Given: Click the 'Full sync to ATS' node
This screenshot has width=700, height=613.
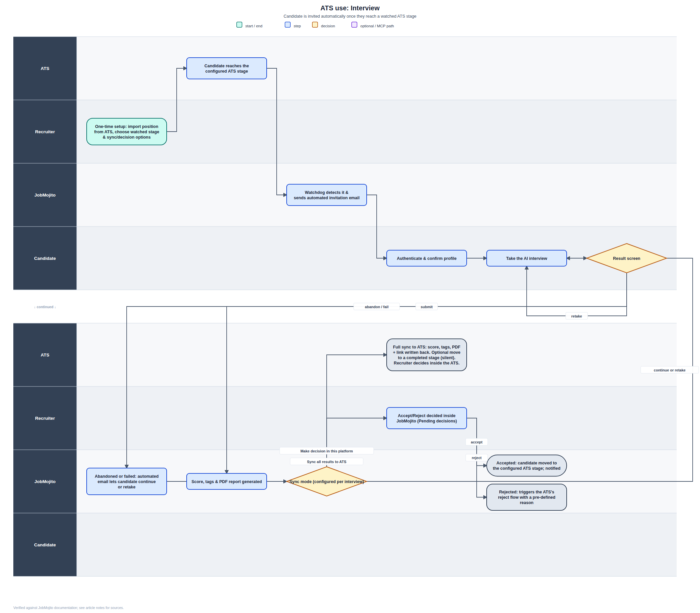Looking at the screenshot, I should [427, 355].
